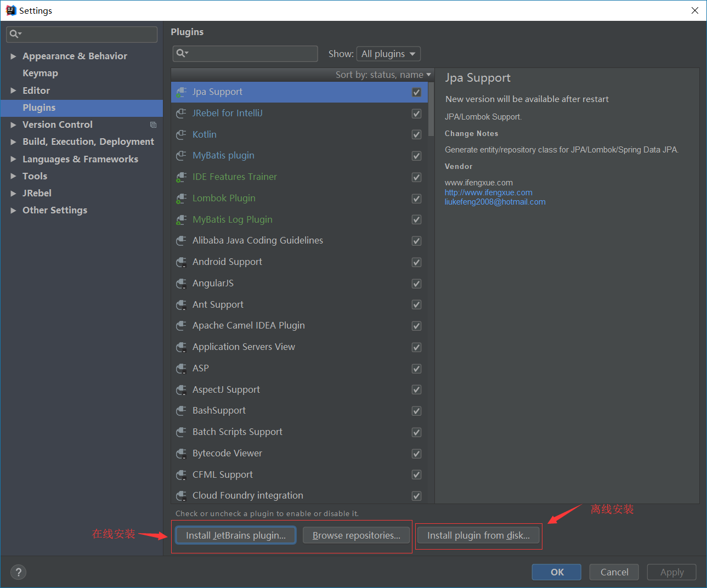
Task: Click the Android Support plugin icon
Action: point(181,262)
